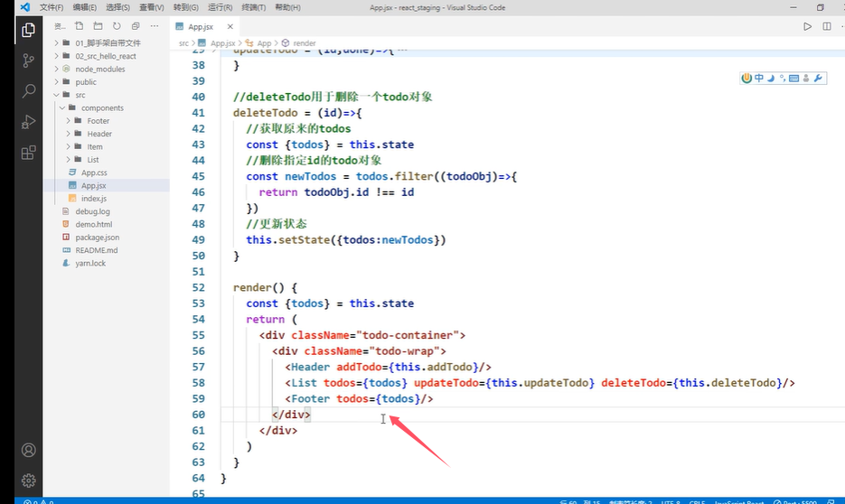Expand the node_modules folder
This screenshot has width=845, height=504.
click(x=100, y=69)
